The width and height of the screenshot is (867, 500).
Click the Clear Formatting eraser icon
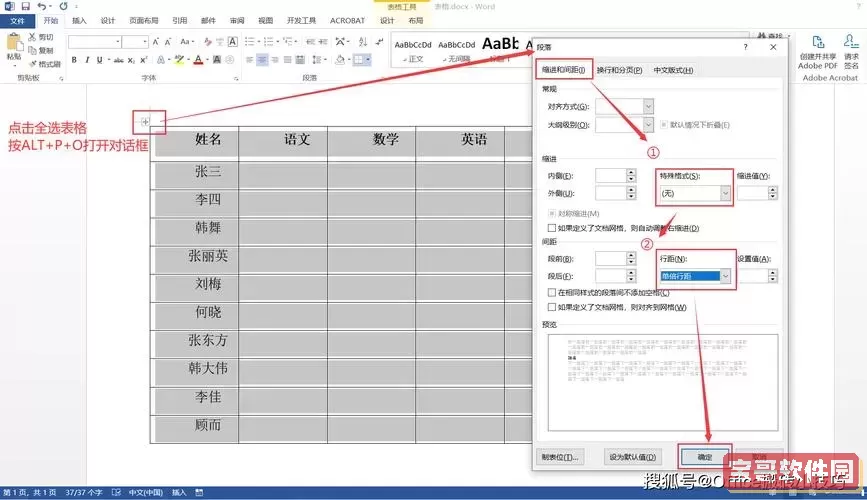[207, 41]
